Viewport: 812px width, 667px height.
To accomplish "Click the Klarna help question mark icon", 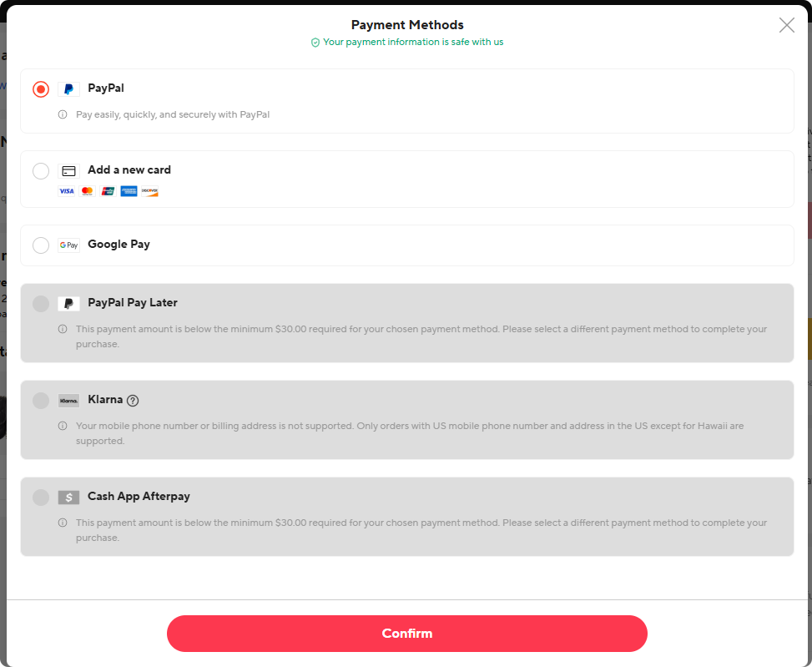I will [133, 401].
